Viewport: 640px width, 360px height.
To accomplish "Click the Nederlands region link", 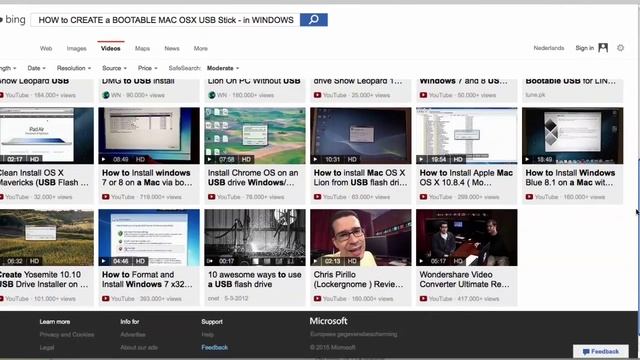I will click(549, 48).
